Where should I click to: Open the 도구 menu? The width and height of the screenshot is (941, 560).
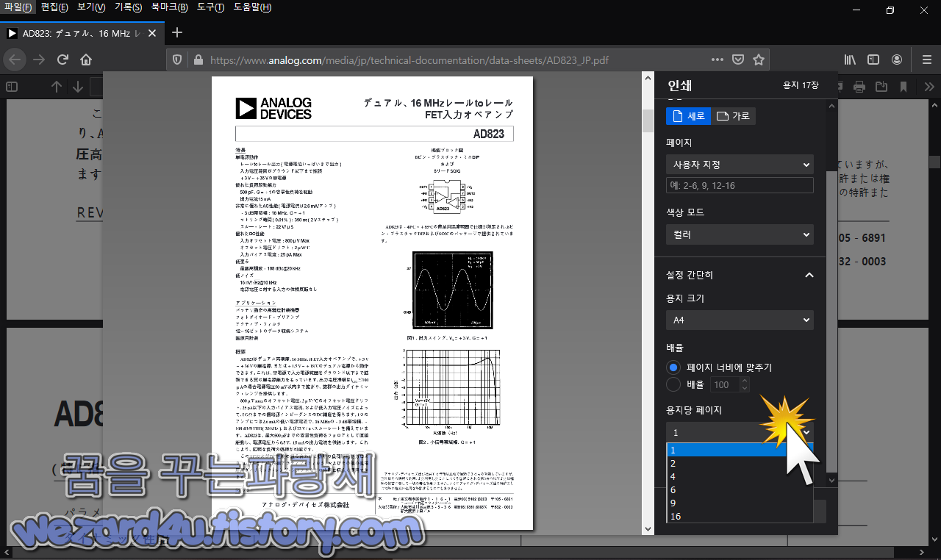211,7
